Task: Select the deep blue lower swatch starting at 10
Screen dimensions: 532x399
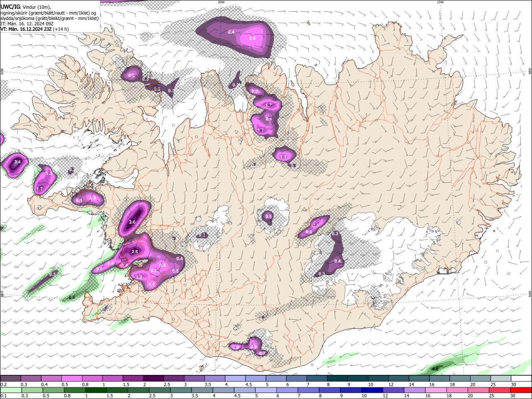Action: pyautogui.click(x=372, y=390)
